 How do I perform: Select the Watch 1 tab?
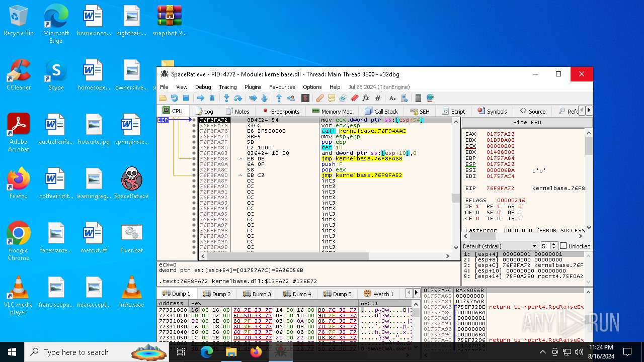(379, 294)
